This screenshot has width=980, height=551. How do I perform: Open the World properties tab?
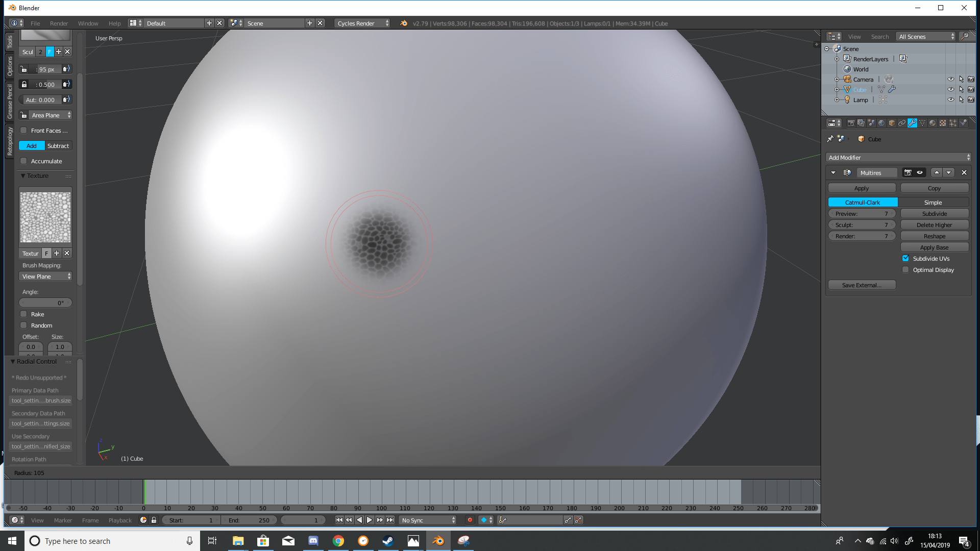point(881,122)
